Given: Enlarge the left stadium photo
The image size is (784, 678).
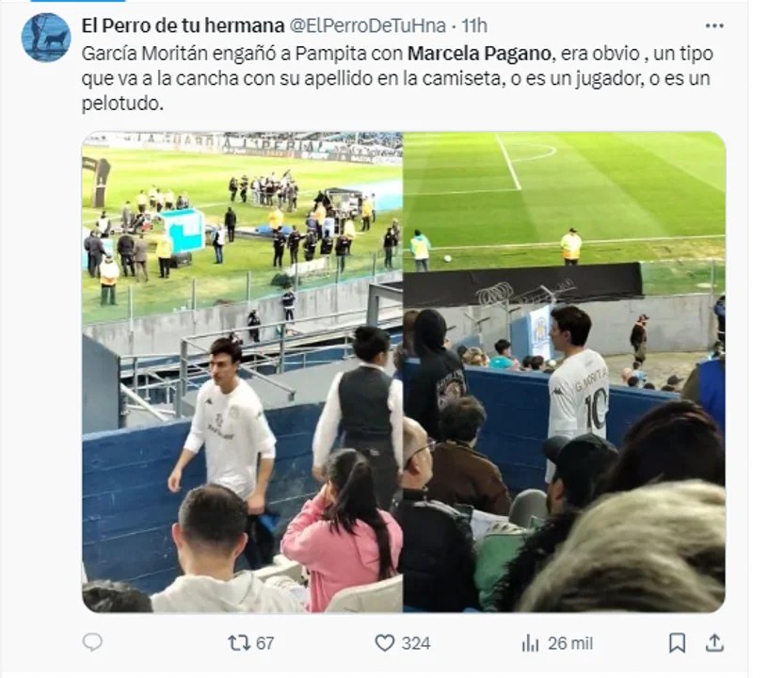Looking at the screenshot, I should (x=242, y=372).
